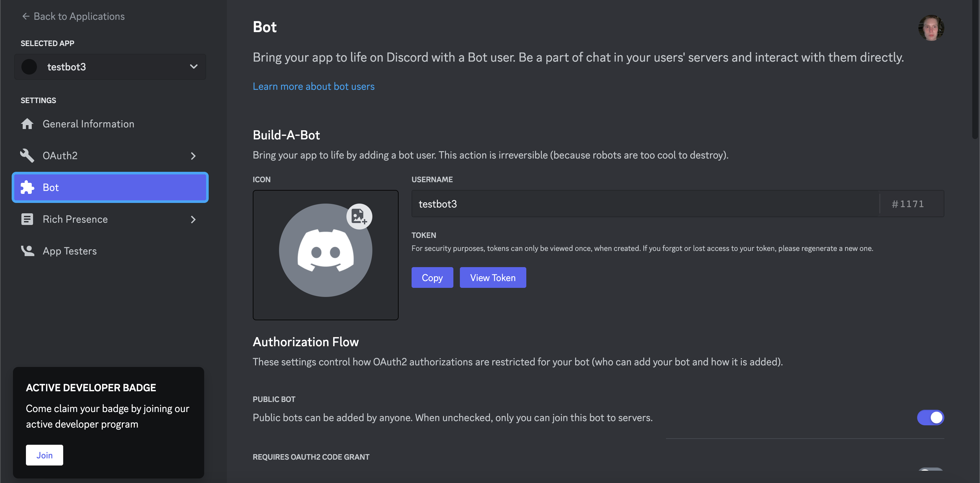This screenshot has height=483, width=980.
Task: Click the Copy token button
Action: point(433,277)
